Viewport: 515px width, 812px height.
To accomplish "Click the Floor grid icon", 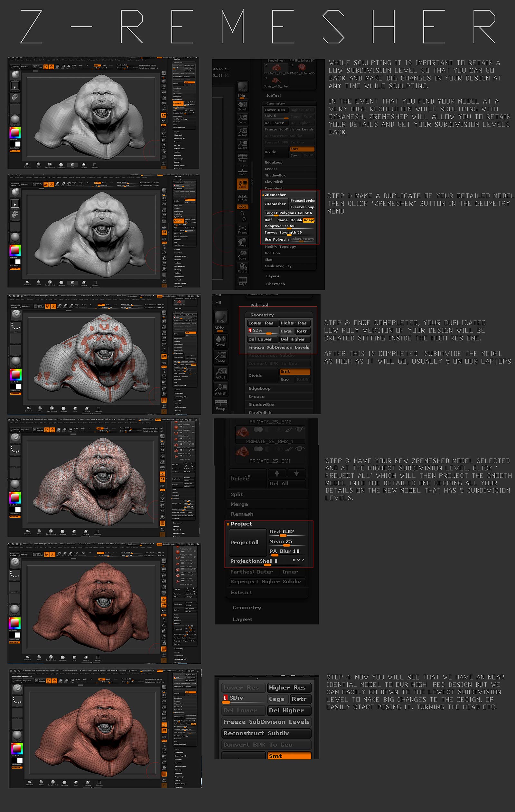I will (x=242, y=171).
